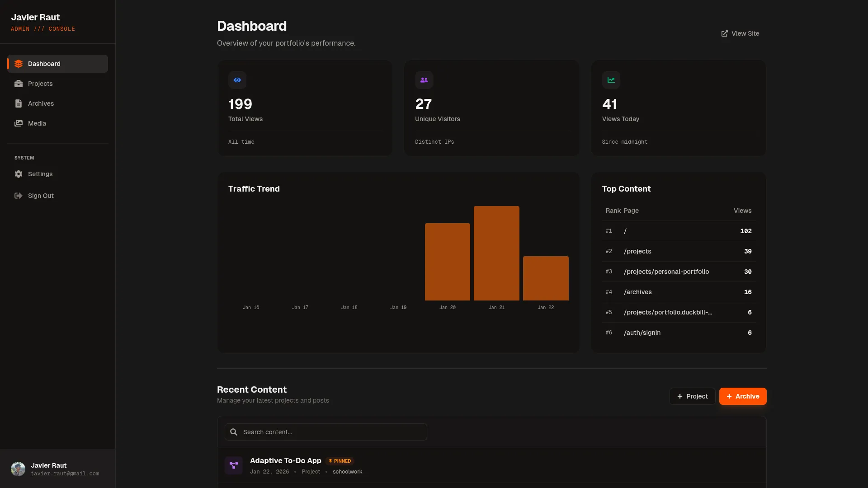Viewport: 868px width, 488px height.
Task: Click the /archives row in Top Content
Action: pos(638,292)
